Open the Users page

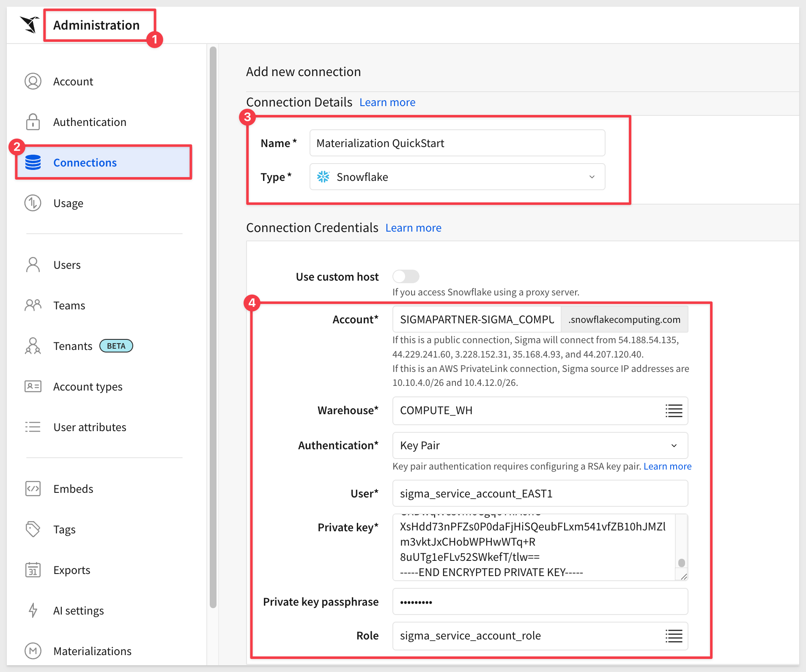67,265
